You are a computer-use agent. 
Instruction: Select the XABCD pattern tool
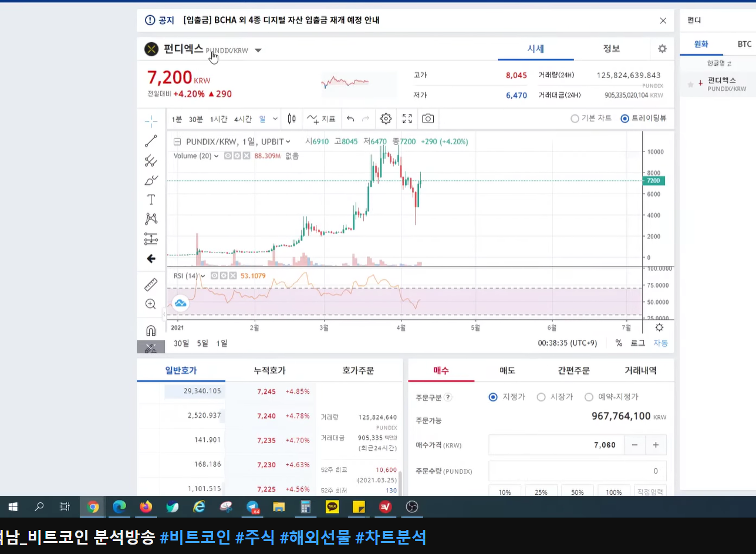(151, 219)
